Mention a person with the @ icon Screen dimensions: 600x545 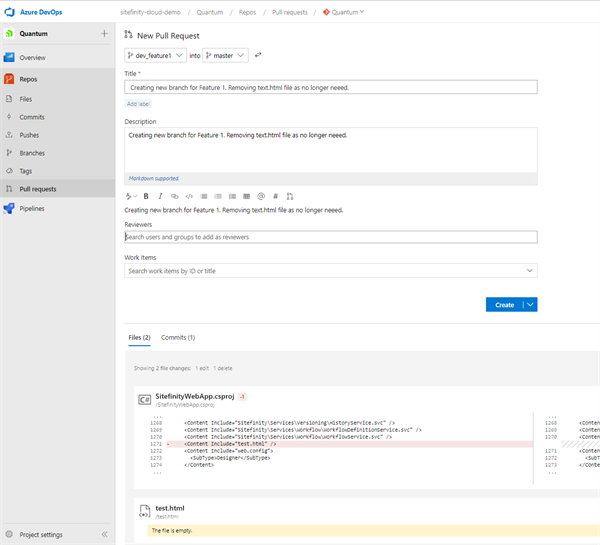click(261, 196)
